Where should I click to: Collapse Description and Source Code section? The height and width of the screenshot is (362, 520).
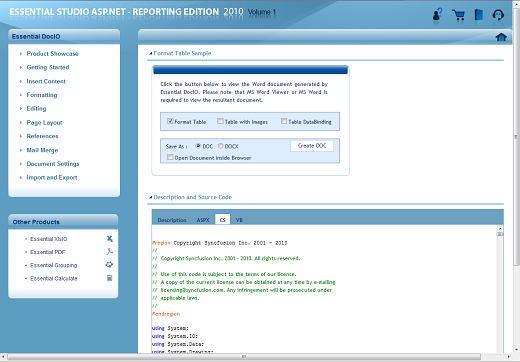[x=151, y=197]
